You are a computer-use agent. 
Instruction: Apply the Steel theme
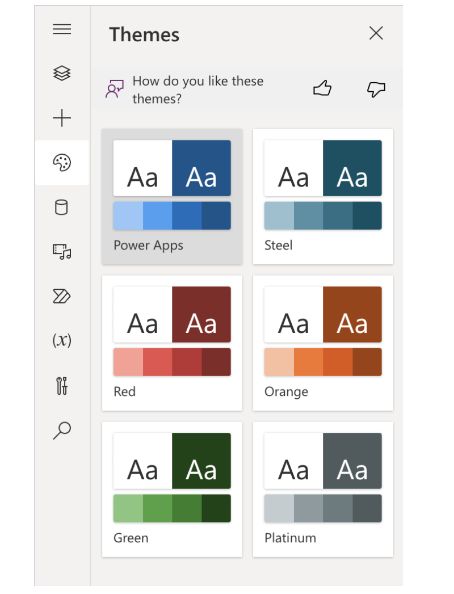click(x=323, y=196)
